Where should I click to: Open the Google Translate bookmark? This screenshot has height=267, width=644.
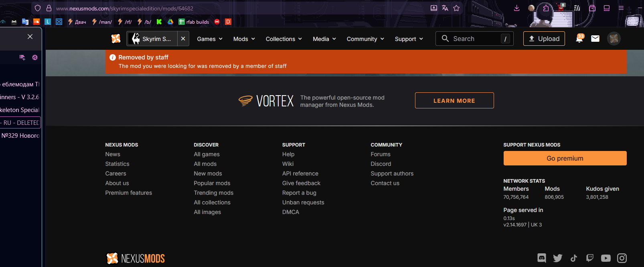pyautogui.click(x=25, y=22)
